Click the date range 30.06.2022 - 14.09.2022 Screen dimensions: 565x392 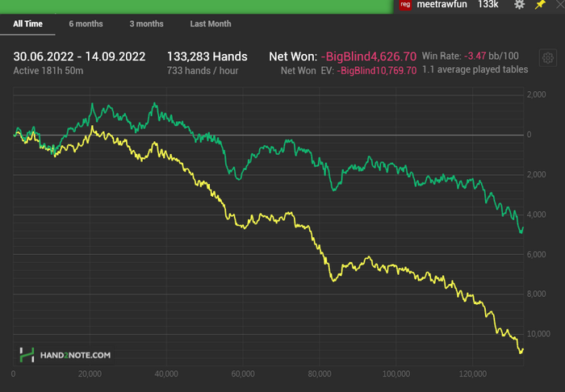click(x=79, y=56)
